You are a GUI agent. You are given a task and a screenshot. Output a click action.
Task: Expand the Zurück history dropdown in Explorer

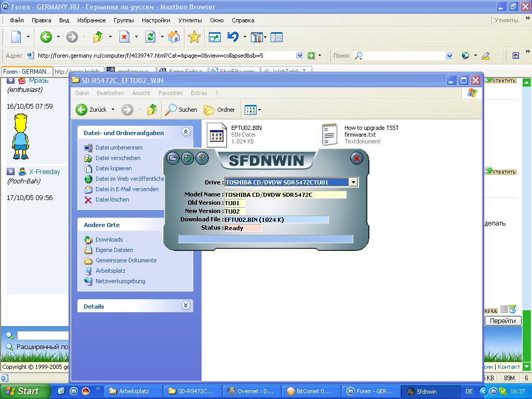click(x=113, y=110)
